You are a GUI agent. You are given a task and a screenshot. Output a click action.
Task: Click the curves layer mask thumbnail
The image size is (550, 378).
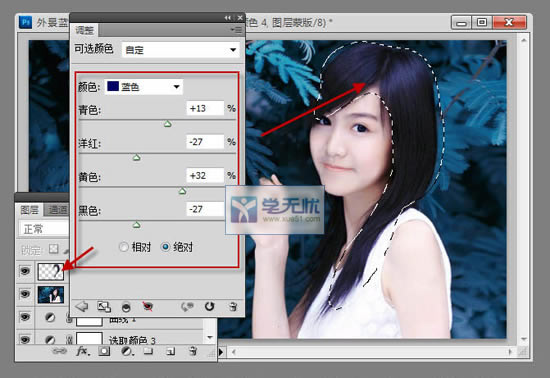click(x=89, y=321)
